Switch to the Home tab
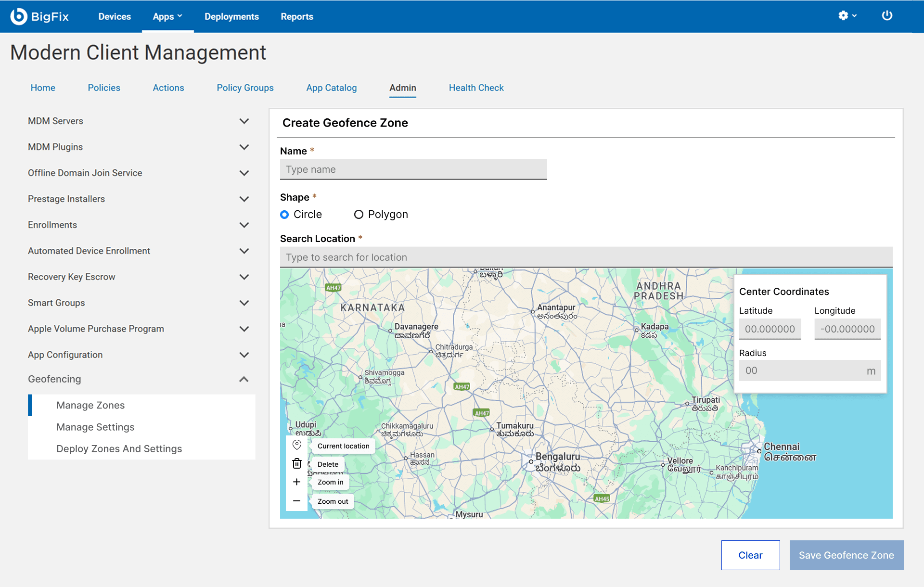Viewport: 924px width, 587px height. pyautogui.click(x=43, y=88)
